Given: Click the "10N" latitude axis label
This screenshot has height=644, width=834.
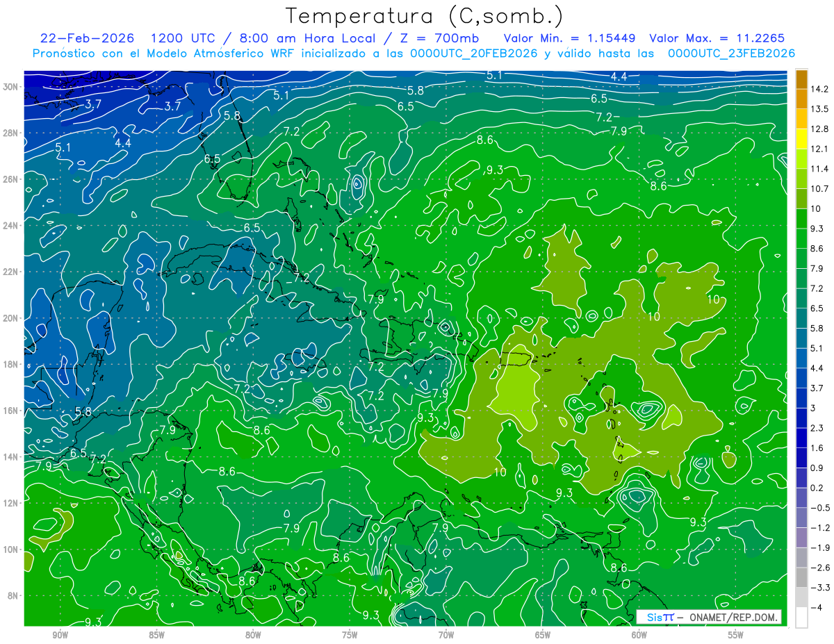Looking at the screenshot, I should 10,550.
